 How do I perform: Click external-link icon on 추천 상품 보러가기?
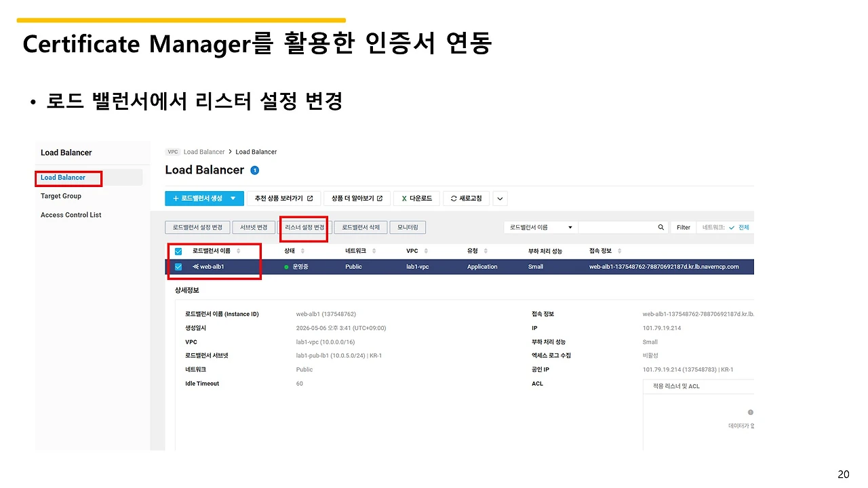point(310,199)
